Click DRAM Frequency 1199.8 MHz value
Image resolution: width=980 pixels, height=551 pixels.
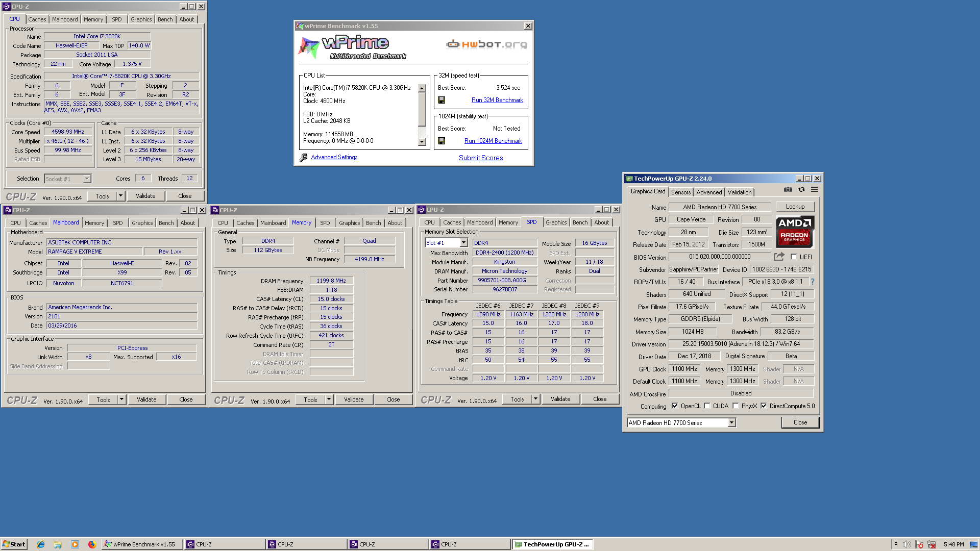[331, 281]
